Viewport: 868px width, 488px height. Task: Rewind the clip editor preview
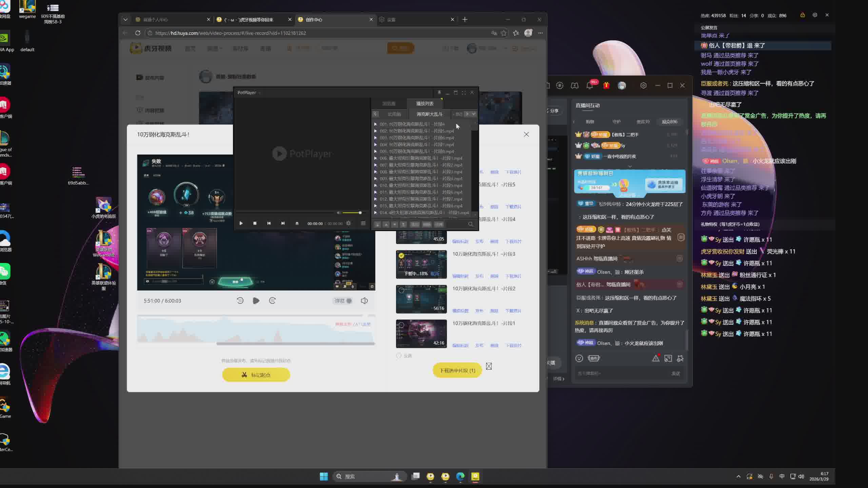click(x=240, y=301)
